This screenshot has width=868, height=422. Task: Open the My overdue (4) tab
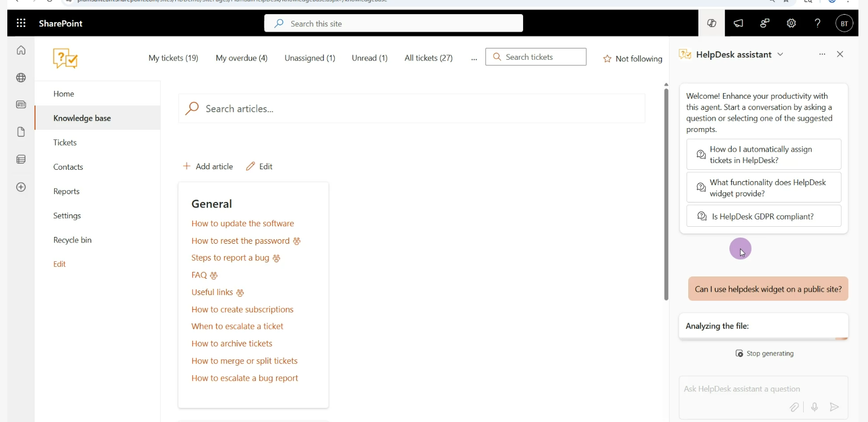click(x=242, y=58)
